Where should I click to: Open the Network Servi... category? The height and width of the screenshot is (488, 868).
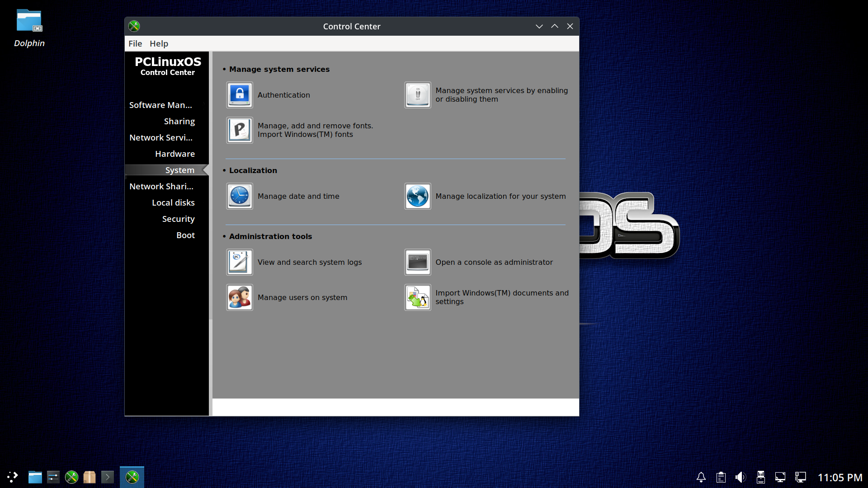[x=161, y=137]
